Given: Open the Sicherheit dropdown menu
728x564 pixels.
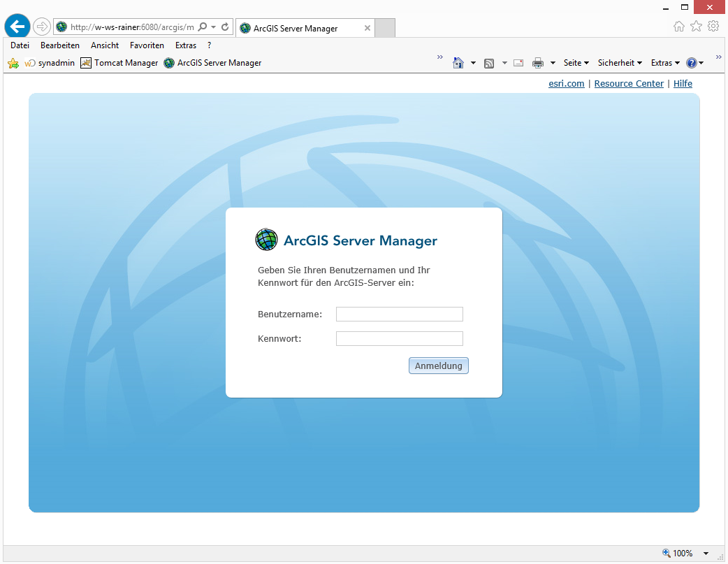Looking at the screenshot, I should [x=618, y=62].
